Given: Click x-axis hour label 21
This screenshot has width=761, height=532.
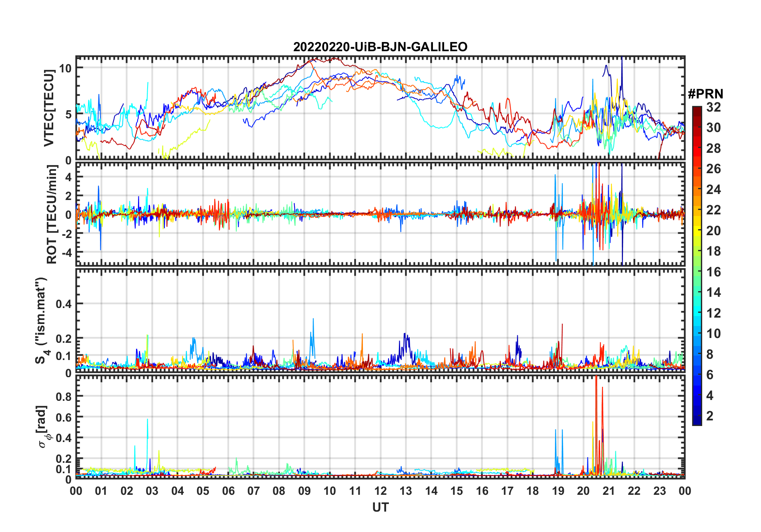Looking at the screenshot, I should click(609, 491).
